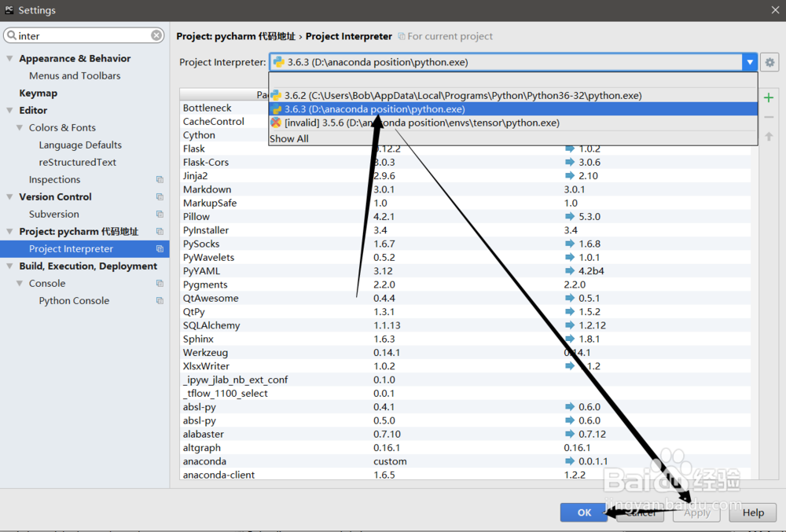Open the interpreter gear settings button
The width and height of the screenshot is (786, 532).
(x=769, y=62)
